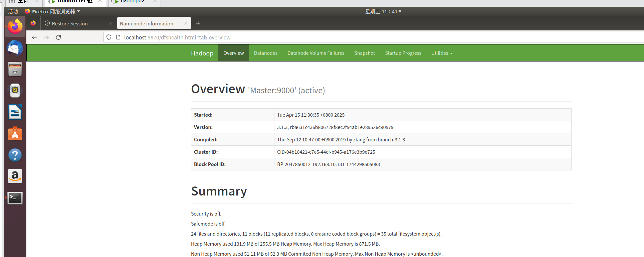The width and height of the screenshot is (644, 257).
Task: Select the Namenode information tab
Action: 154,23
